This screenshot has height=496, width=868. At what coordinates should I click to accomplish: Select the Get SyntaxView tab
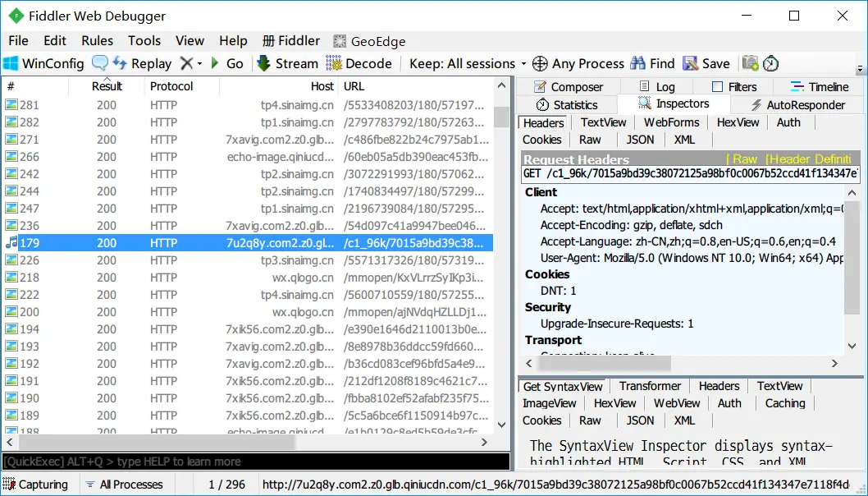click(563, 387)
